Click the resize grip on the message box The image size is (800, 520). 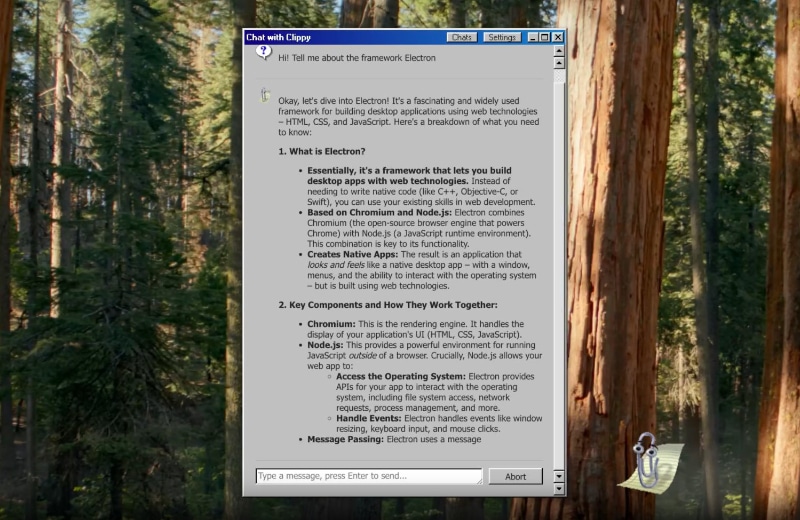[x=478, y=481]
